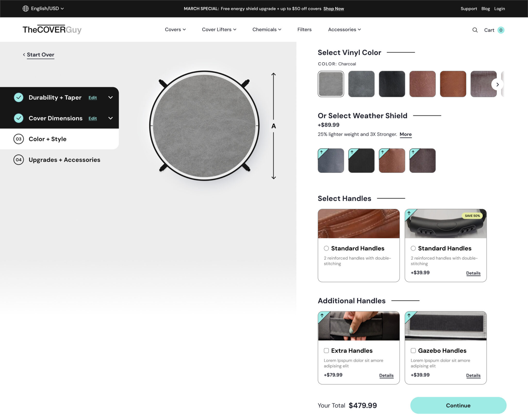This screenshot has width=528, height=420.
Task: Select the black vinyl swatch
Action: (x=392, y=84)
